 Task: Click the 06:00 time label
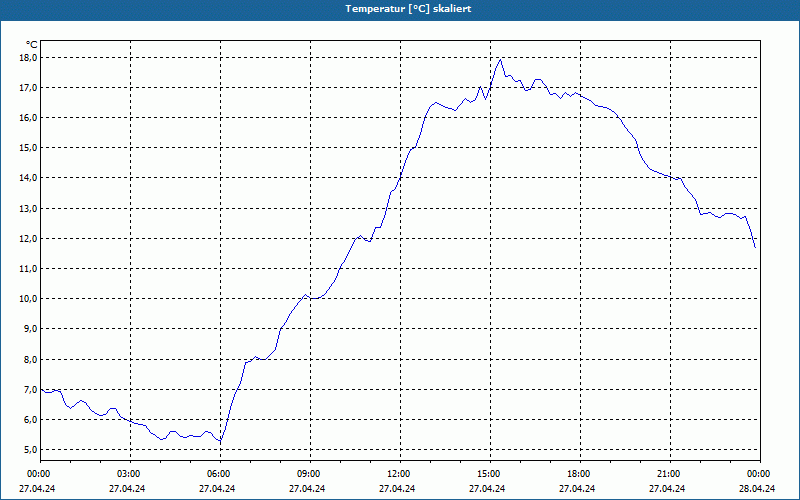pos(220,474)
